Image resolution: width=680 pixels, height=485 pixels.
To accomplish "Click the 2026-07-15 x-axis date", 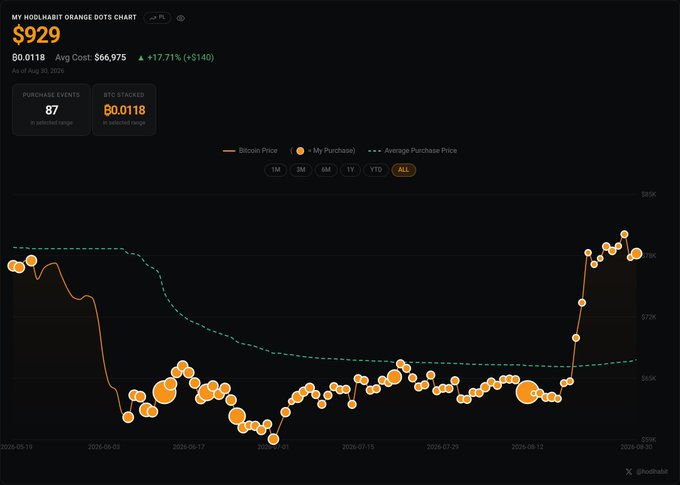I will (x=358, y=447).
